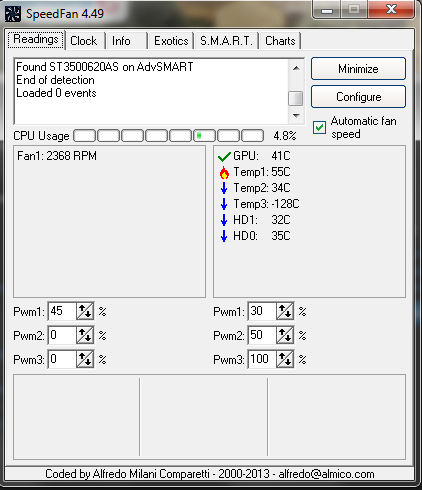Click the 4.8% CPU usage value

(285, 136)
